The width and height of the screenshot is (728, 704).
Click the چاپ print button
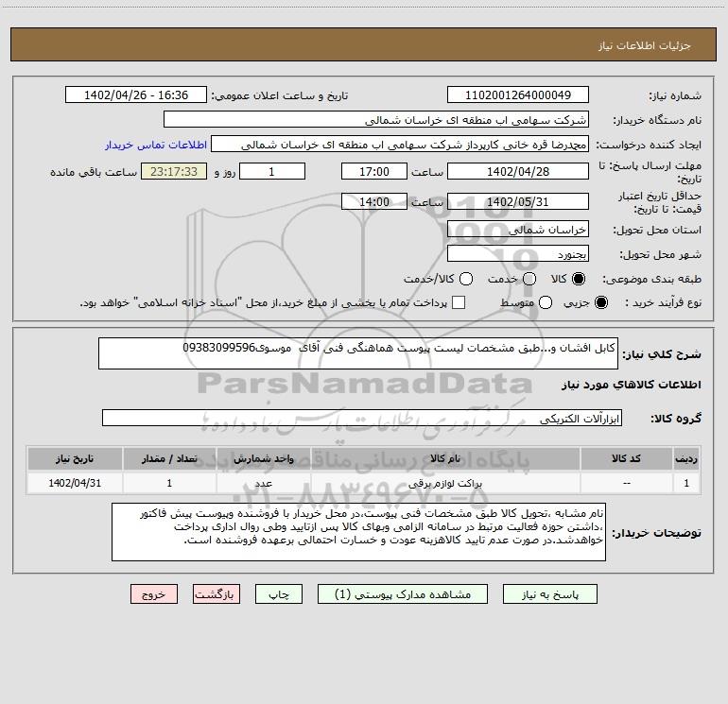[x=279, y=594]
